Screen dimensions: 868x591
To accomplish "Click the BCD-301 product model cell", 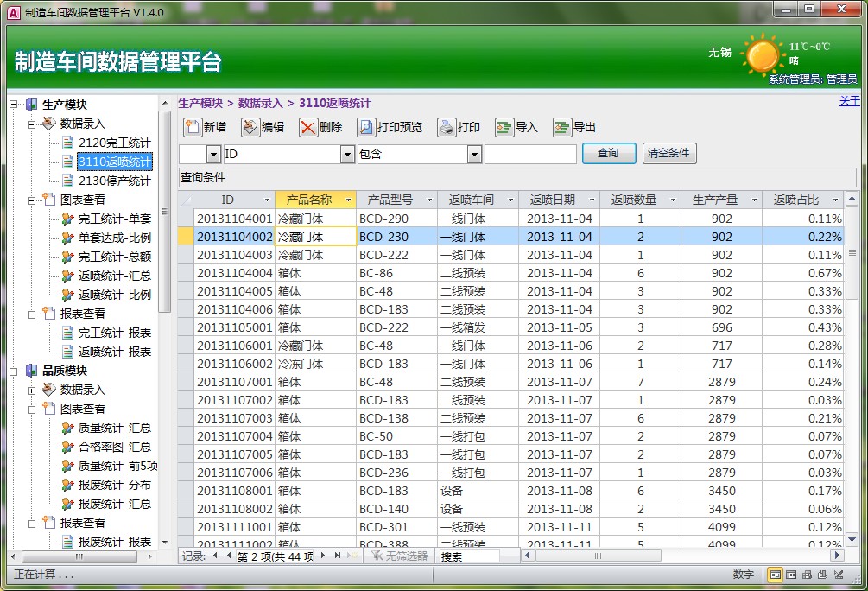I will [397, 527].
